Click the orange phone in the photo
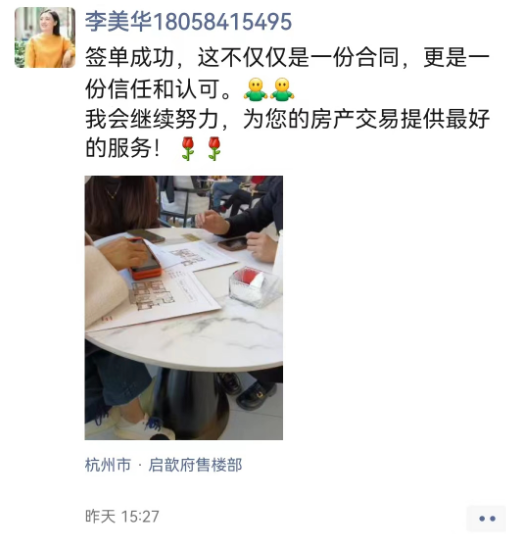Screen dimensions: 506x534 [145, 259]
